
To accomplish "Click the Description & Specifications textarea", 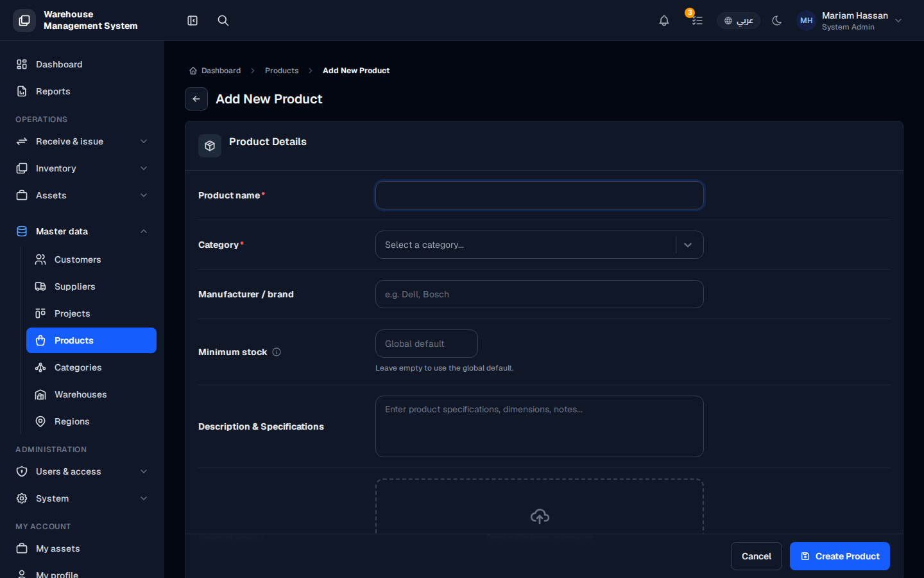I will click(x=540, y=426).
